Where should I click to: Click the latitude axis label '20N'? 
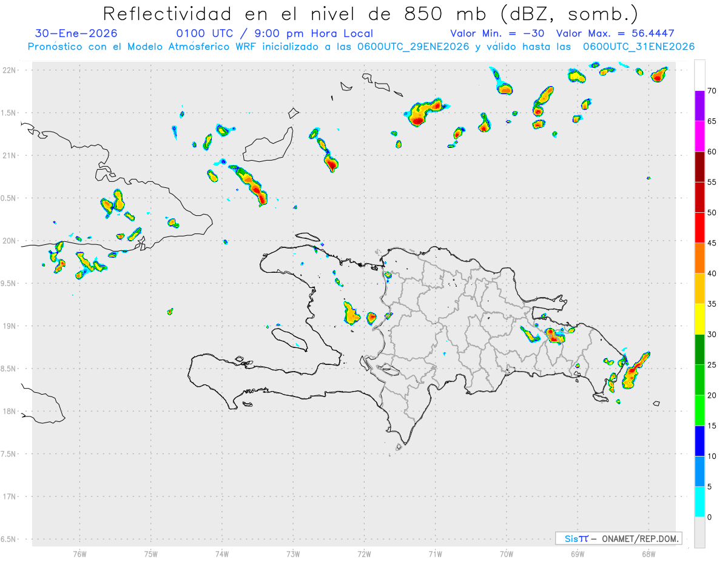pyautogui.click(x=10, y=241)
